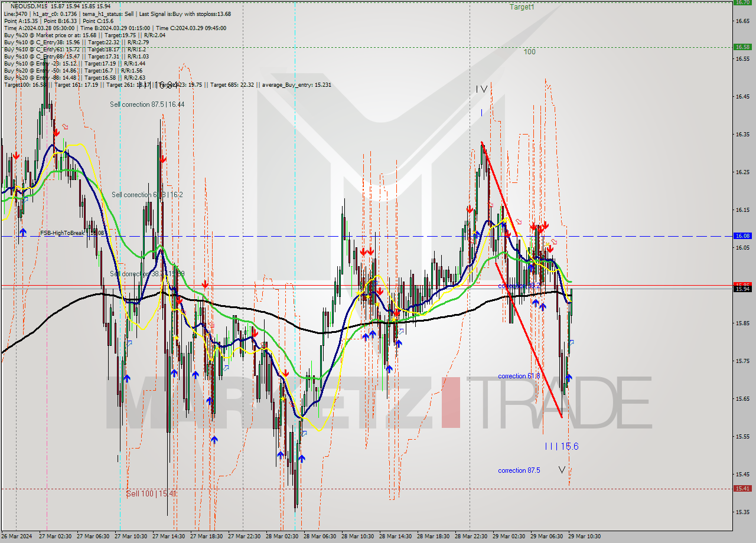Viewport: 756px width, 543px height.
Task: Select the 'Line:3470 | h1_atr_c0' info line
Action: pyautogui.click(x=118, y=14)
